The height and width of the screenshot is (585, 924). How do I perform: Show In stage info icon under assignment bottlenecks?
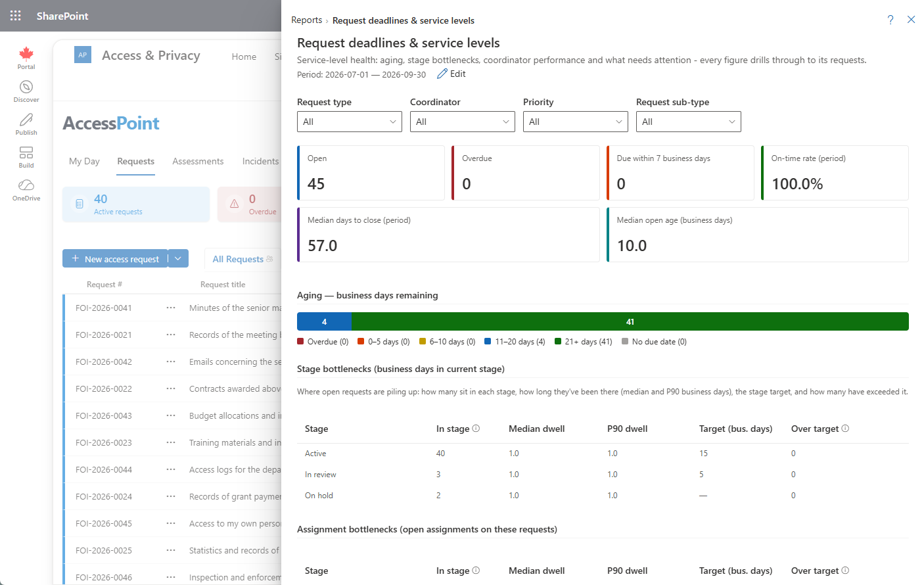pos(476,571)
